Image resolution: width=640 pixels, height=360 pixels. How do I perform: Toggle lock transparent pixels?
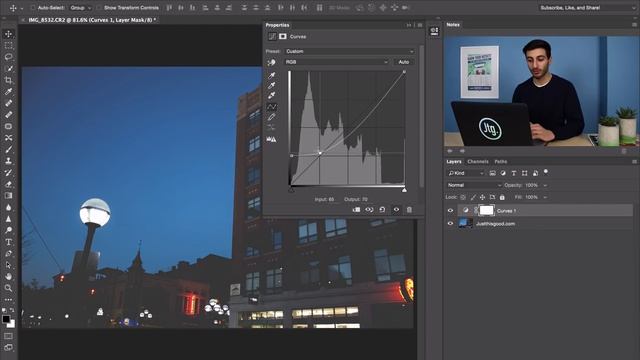tap(463, 198)
